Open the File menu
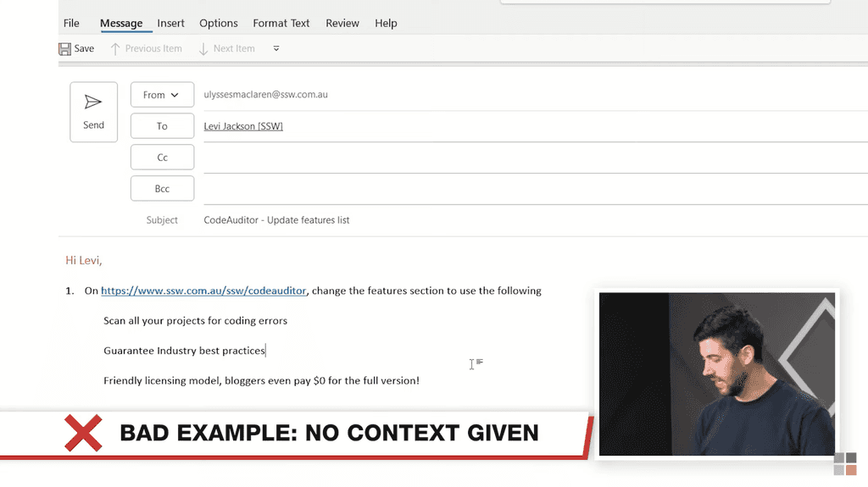This screenshot has width=868, height=487. point(71,23)
